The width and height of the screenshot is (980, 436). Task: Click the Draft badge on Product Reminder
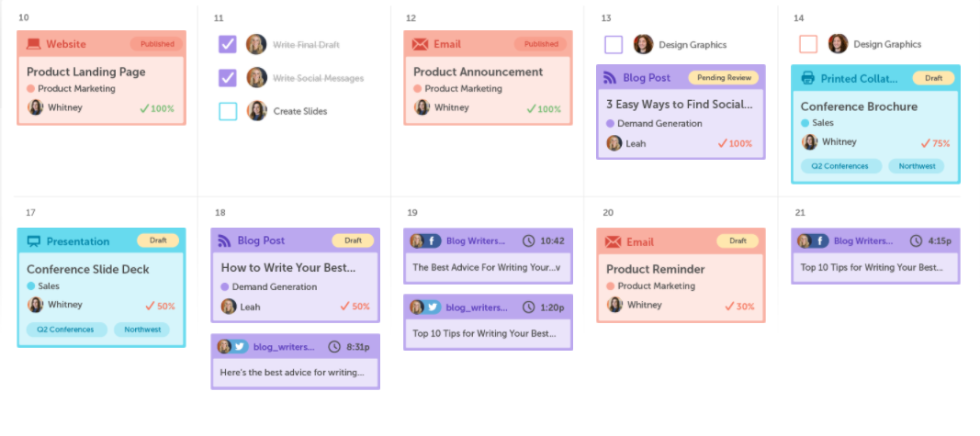click(738, 241)
